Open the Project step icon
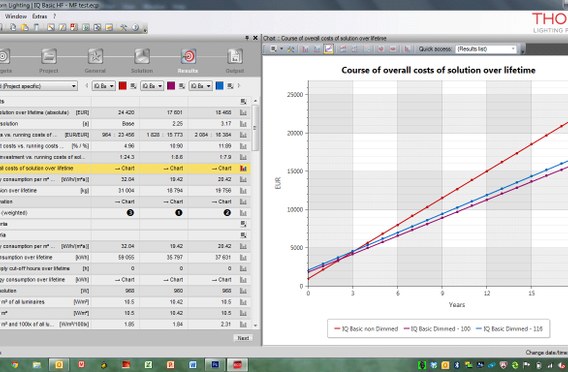 49,57
